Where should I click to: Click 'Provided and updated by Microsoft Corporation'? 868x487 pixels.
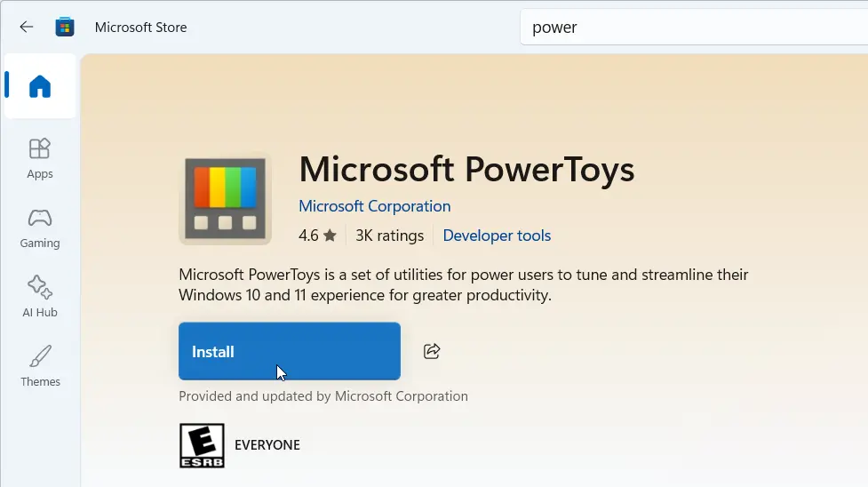[323, 396]
